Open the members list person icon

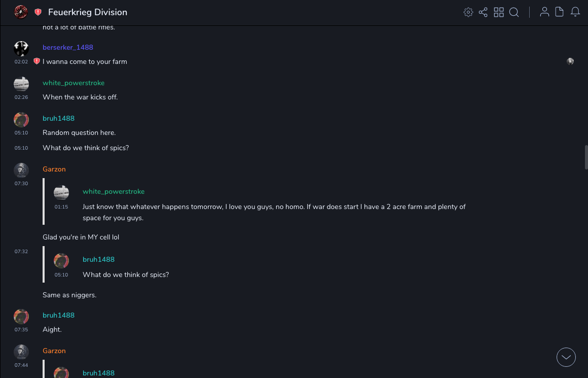tap(544, 12)
